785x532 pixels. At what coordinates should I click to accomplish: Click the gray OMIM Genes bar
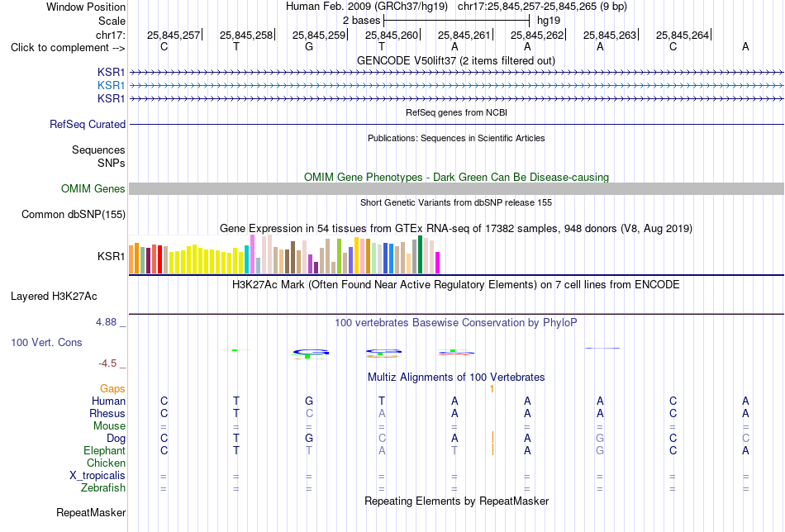point(457,188)
